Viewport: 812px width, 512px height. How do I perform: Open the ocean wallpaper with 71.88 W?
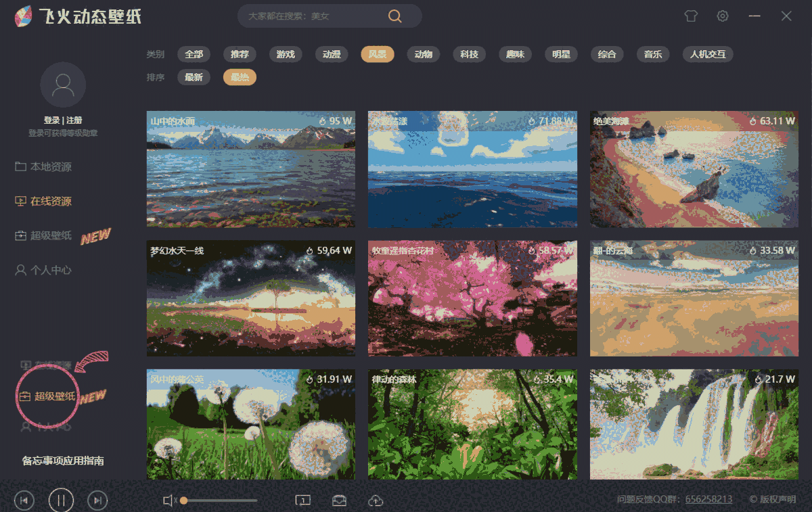(473, 169)
